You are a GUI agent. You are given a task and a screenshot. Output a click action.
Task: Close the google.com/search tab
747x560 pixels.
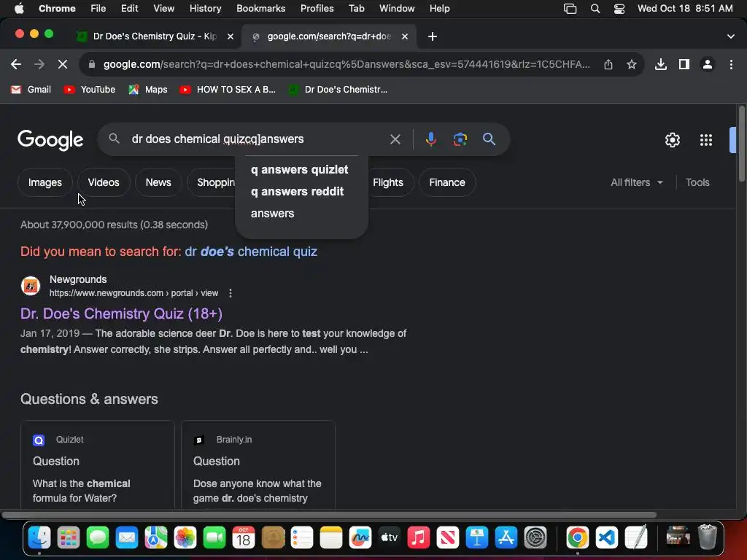point(404,36)
